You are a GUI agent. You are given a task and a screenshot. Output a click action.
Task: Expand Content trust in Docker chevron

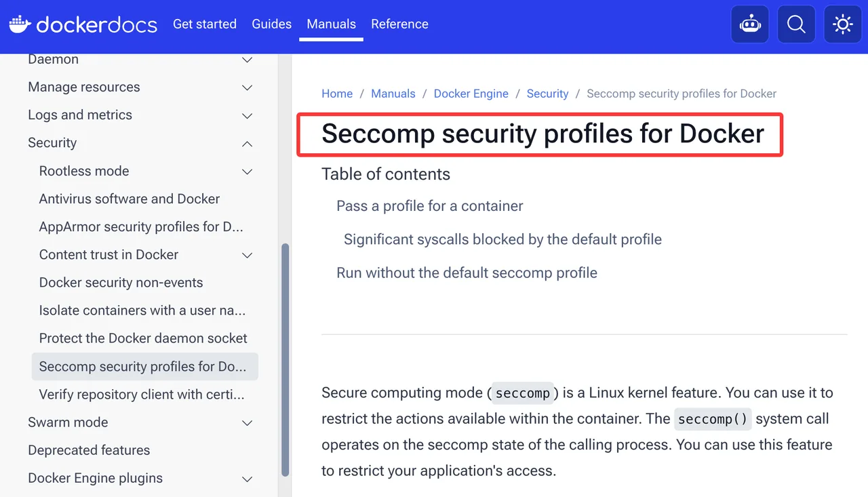click(x=248, y=256)
